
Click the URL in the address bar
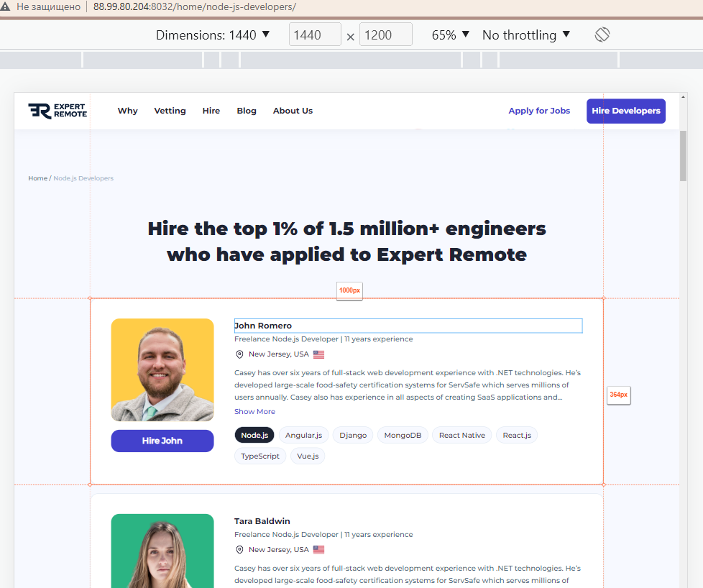click(x=195, y=6)
